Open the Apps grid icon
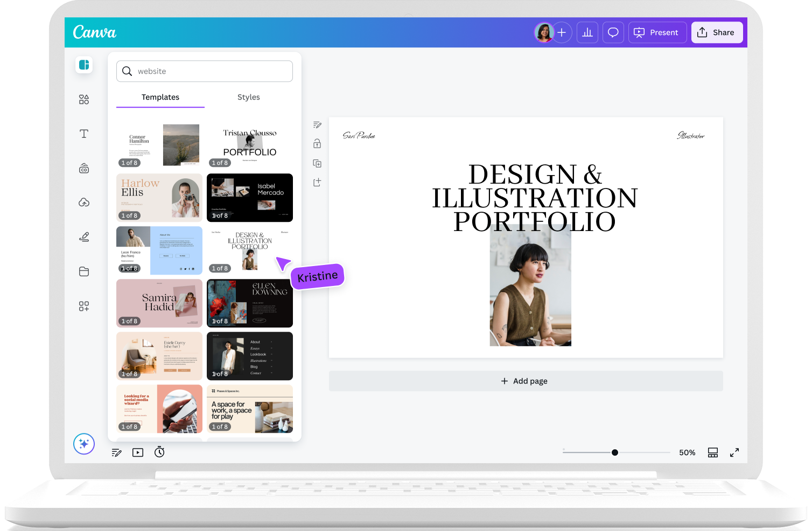Screen dimensions: 812x531 pos(84,306)
